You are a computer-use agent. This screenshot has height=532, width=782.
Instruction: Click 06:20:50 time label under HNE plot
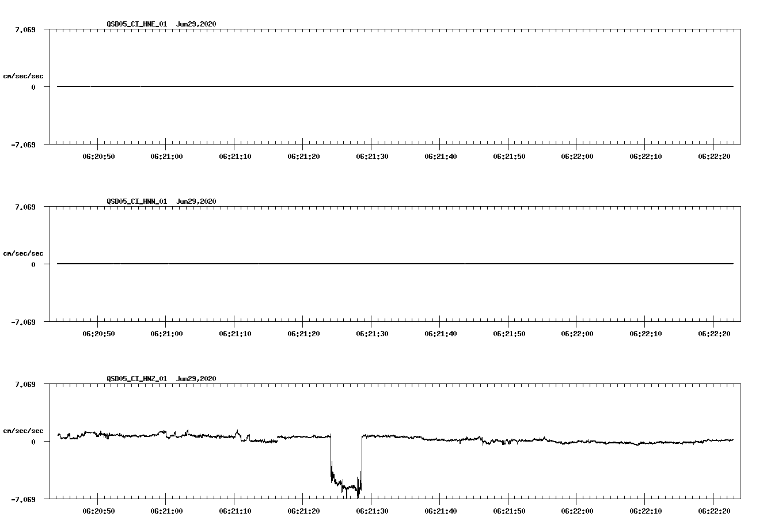click(98, 157)
